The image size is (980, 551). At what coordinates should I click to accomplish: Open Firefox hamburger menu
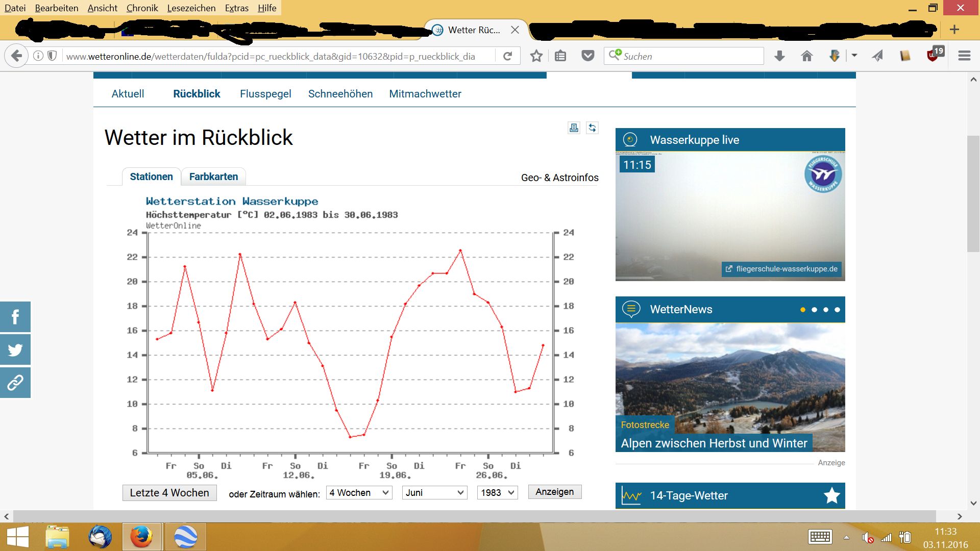point(964,56)
